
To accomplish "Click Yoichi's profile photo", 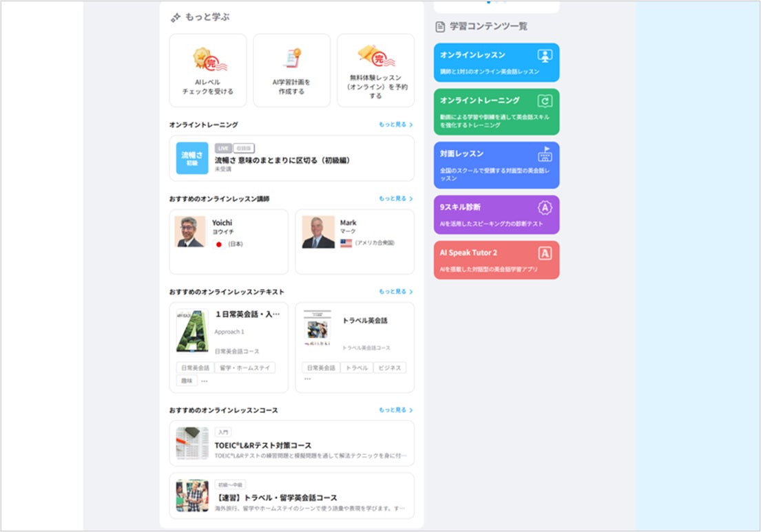I will tap(190, 232).
